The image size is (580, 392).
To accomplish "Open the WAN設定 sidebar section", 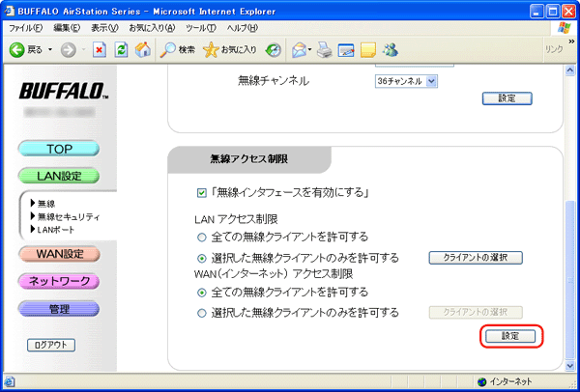I will pyautogui.click(x=58, y=254).
